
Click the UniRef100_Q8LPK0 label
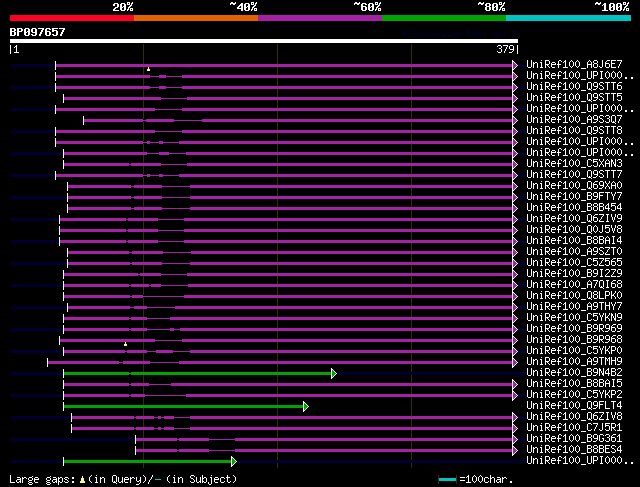click(574, 296)
